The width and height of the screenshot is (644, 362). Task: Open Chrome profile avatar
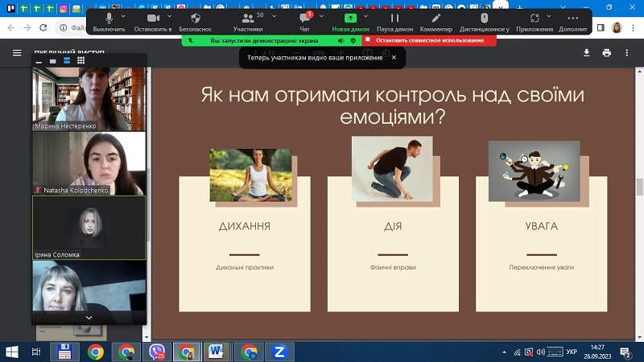point(617,27)
